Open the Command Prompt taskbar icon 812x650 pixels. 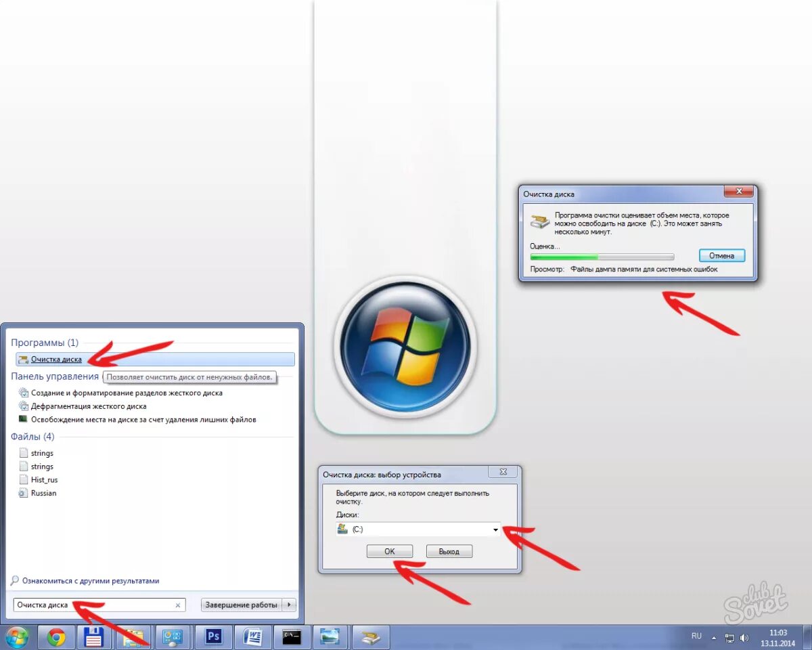coord(292,637)
